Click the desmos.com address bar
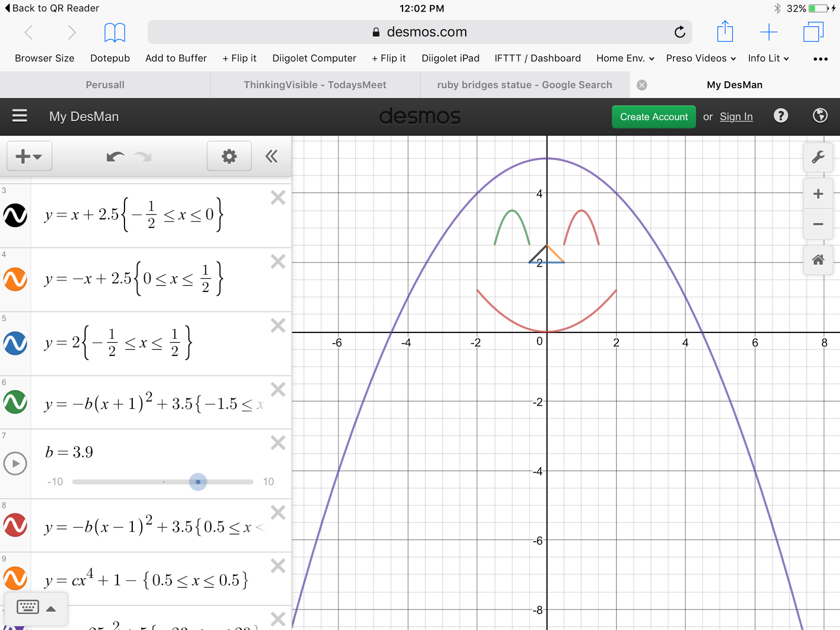The width and height of the screenshot is (840, 630). [419, 32]
